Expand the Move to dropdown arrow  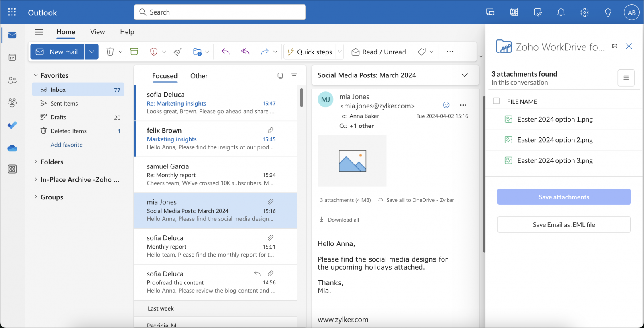click(207, 52)
